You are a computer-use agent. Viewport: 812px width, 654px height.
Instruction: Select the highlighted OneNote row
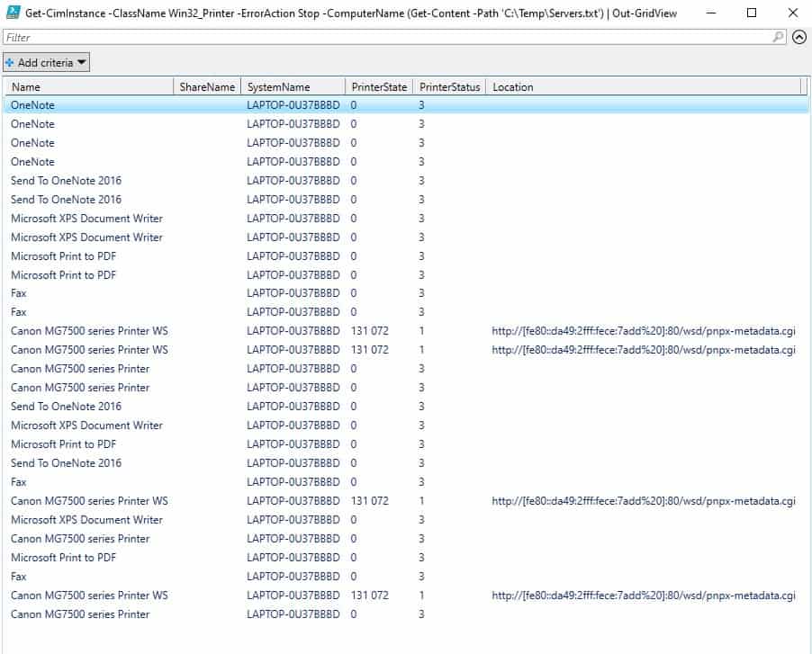click(407, 105)
